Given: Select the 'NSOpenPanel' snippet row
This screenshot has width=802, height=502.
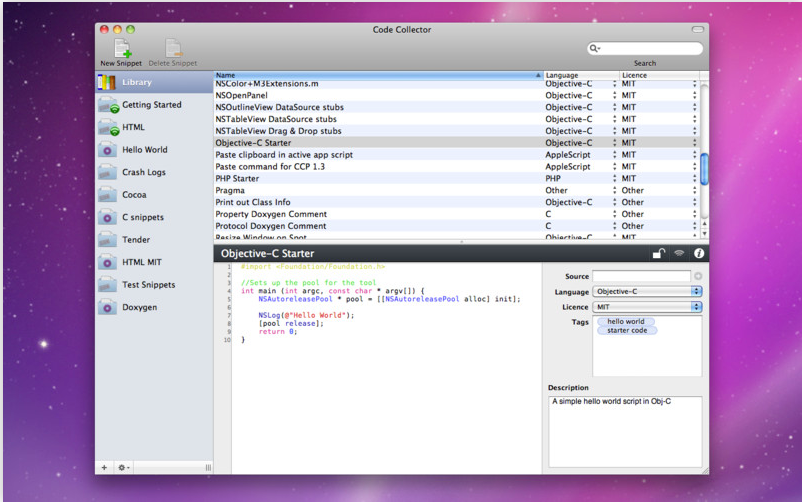Looking at the screenshot, I should 457,95.
